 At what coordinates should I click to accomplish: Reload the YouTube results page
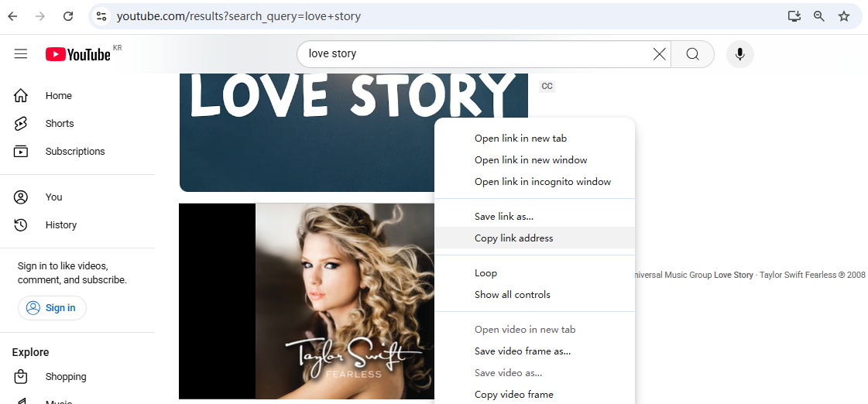tap(68, 16)
